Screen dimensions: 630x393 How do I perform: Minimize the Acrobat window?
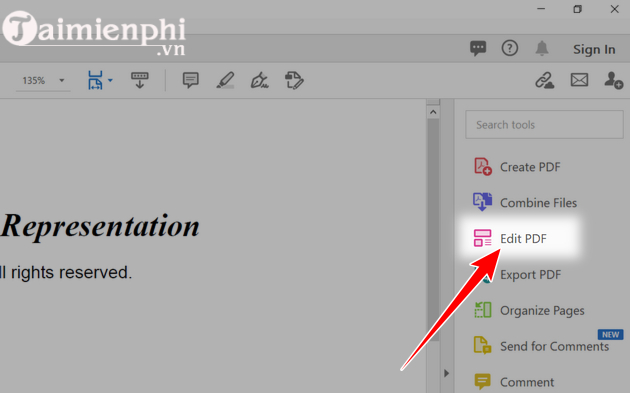(x=541, y=9)
